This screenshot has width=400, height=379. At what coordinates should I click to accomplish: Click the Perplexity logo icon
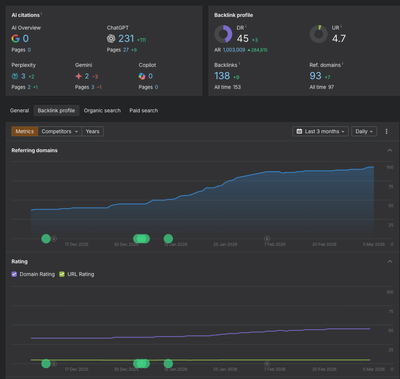(x=15, y=76)
